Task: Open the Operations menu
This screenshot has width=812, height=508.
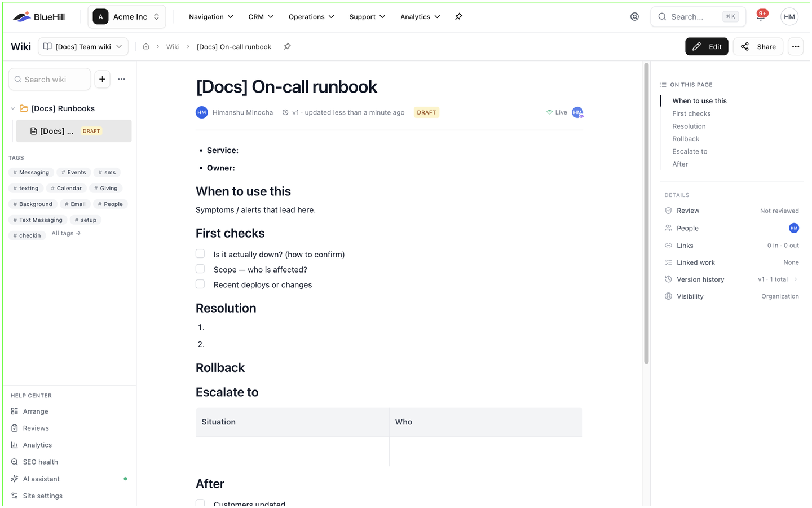Action: click(311, 17)
